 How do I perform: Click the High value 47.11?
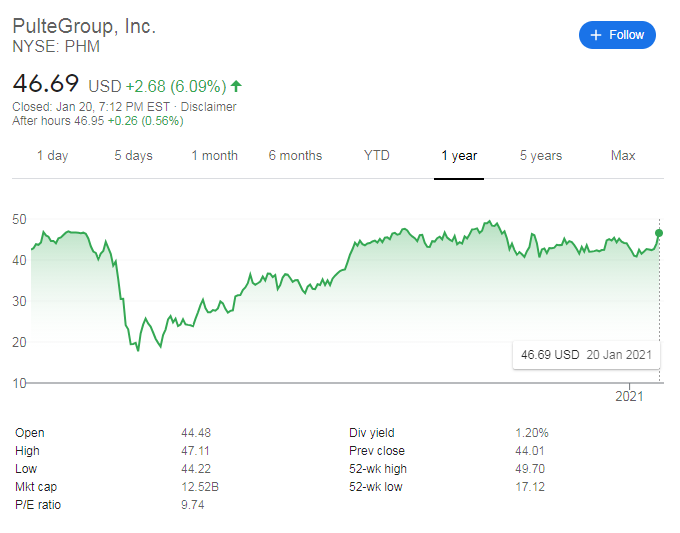coord(195,451)
